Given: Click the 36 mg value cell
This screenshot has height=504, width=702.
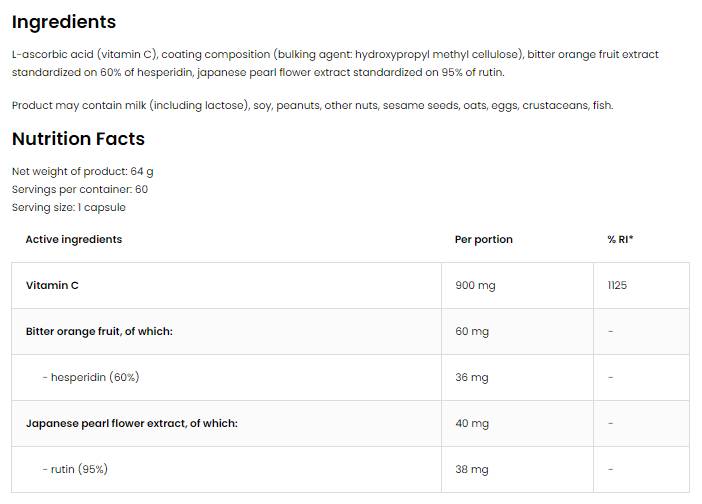Looking at the screenshot, I should point(472,377).
